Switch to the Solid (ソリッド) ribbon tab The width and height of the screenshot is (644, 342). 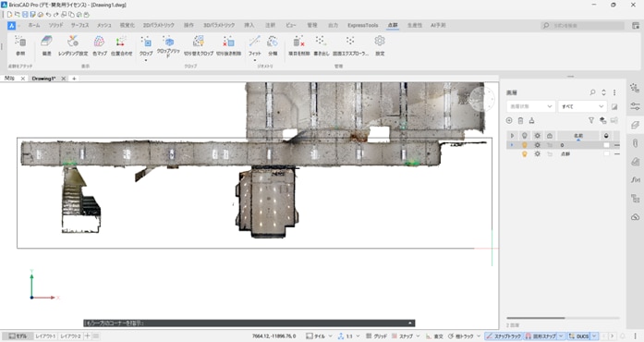[x=55, y=26]
